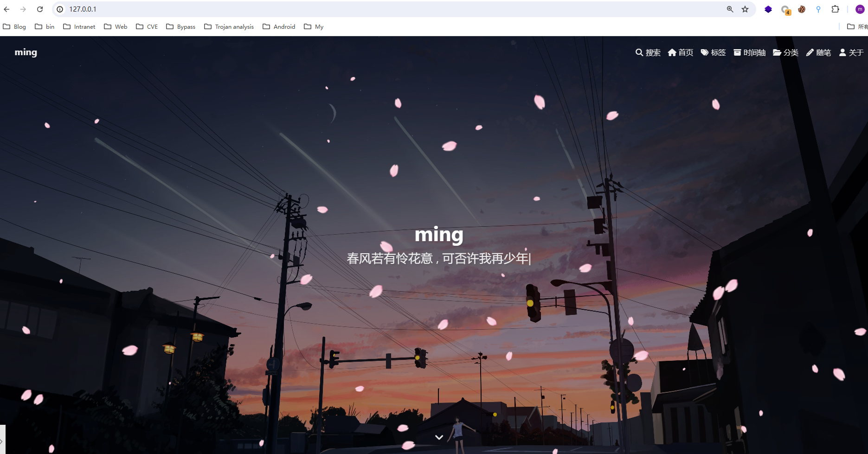
Task: Click the cookie extension icon
Action: click(802, 9)
